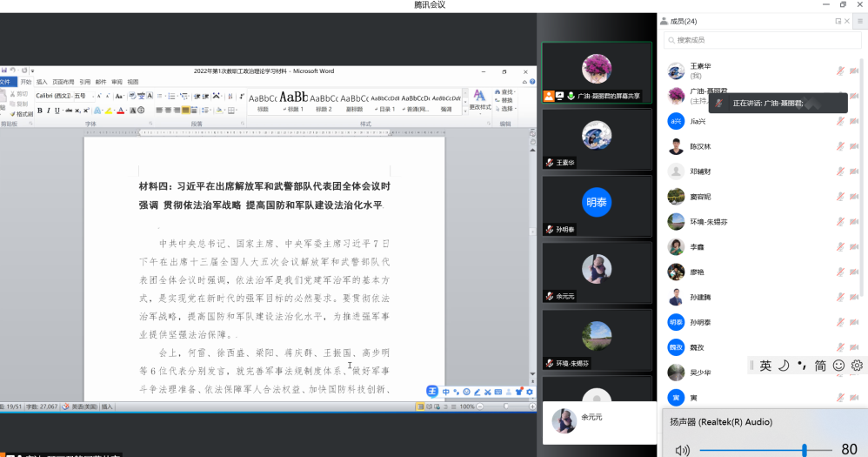The height and width of the screenshot is (457, 868).
Task: Select web layout view icon
Action: 437,407
